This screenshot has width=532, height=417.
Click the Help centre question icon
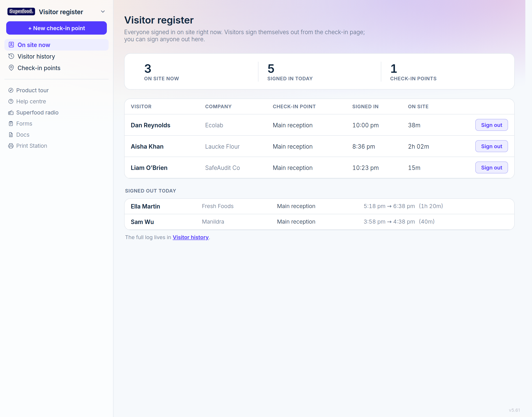tap(11, 101)
